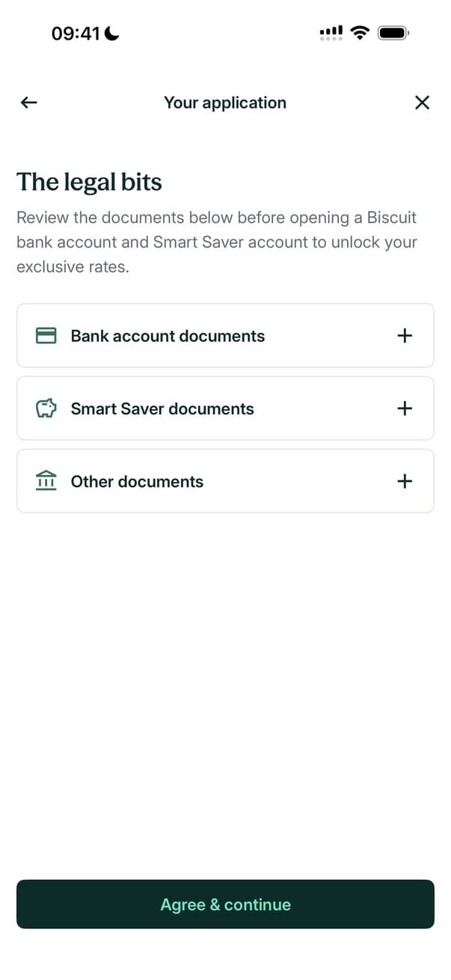Click the legal bits heading
Screen dimensions: 451x980
[x=90, y=182]
